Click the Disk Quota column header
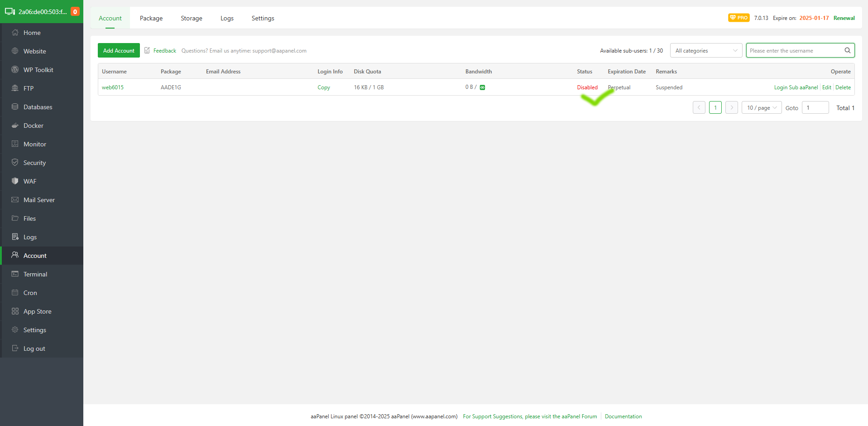The image size is (868, 426). [367, 72]
